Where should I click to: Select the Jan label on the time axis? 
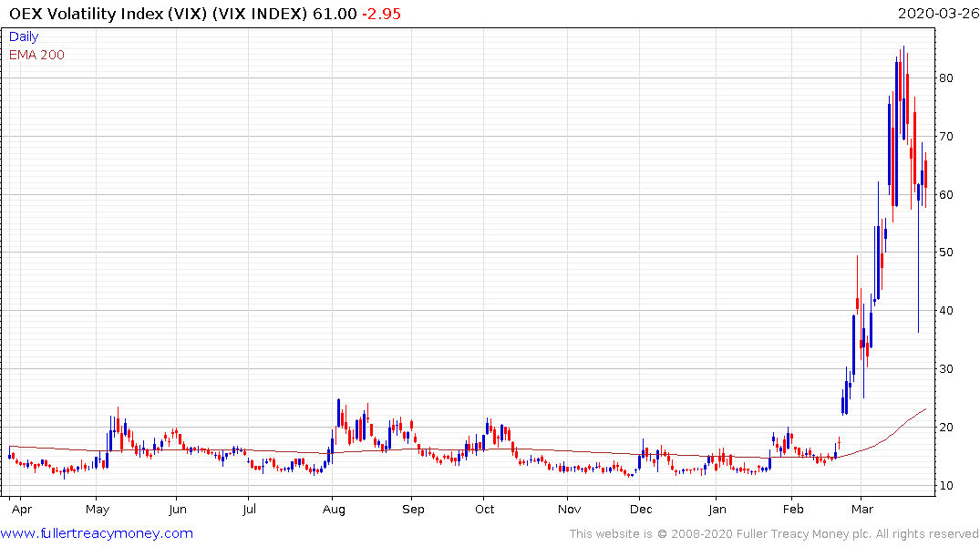tap(717, 510)
